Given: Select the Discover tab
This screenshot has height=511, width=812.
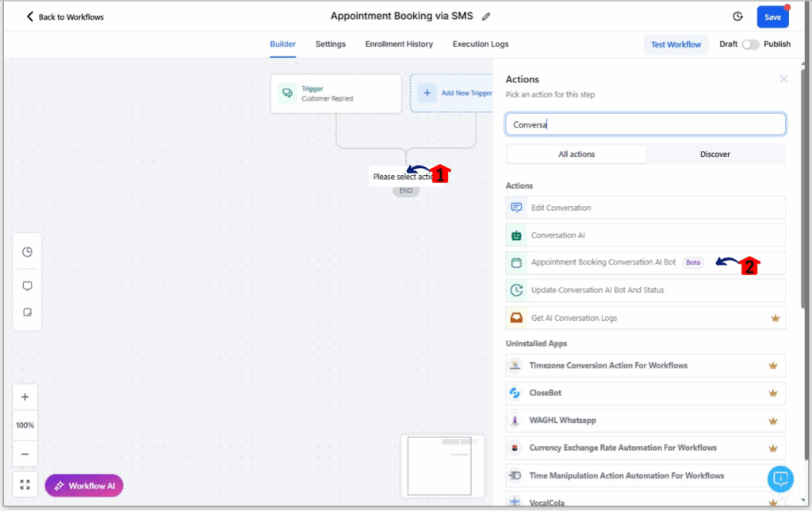Looking at the screenshot, I should click(715, 154).
